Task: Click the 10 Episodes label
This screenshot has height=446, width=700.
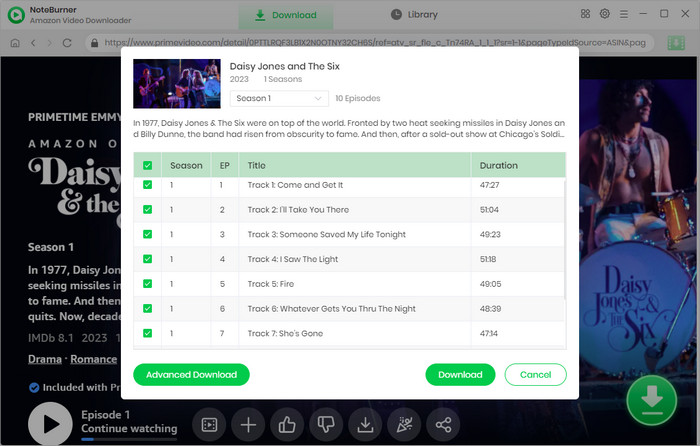Action: click(358, 98)
